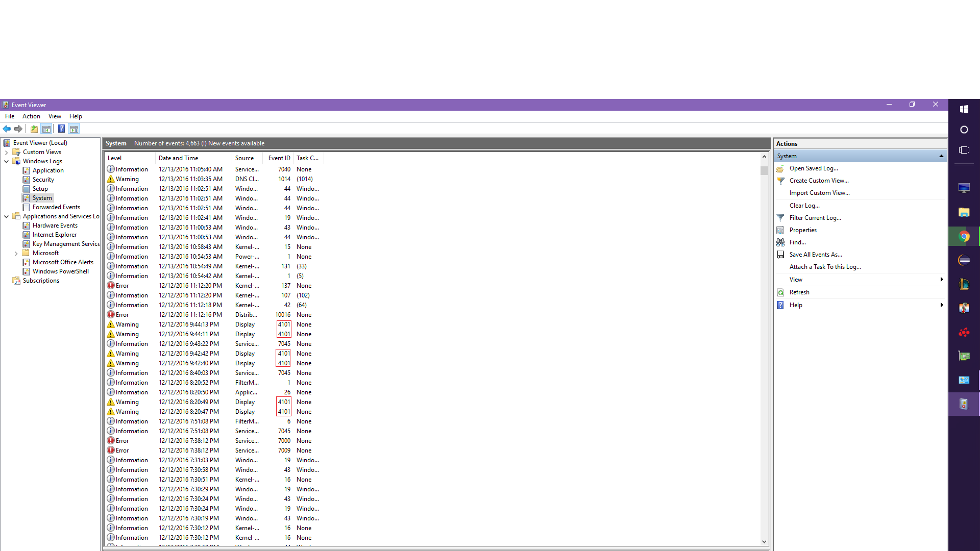Sort by Source column header

click(248, 158)
